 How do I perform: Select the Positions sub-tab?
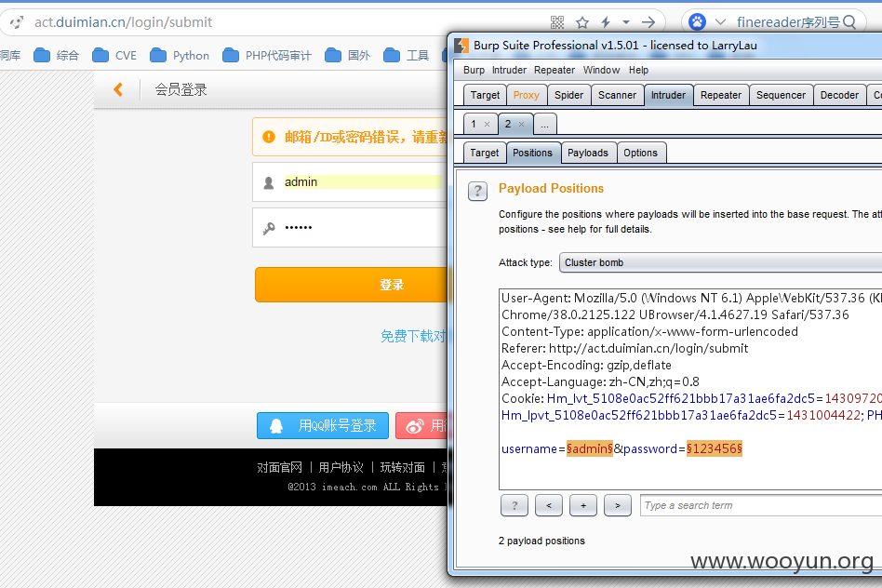[x=532, y=154]
